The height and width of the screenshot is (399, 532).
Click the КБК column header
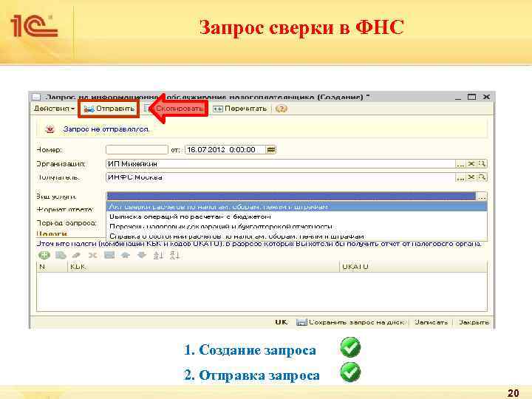203,267
